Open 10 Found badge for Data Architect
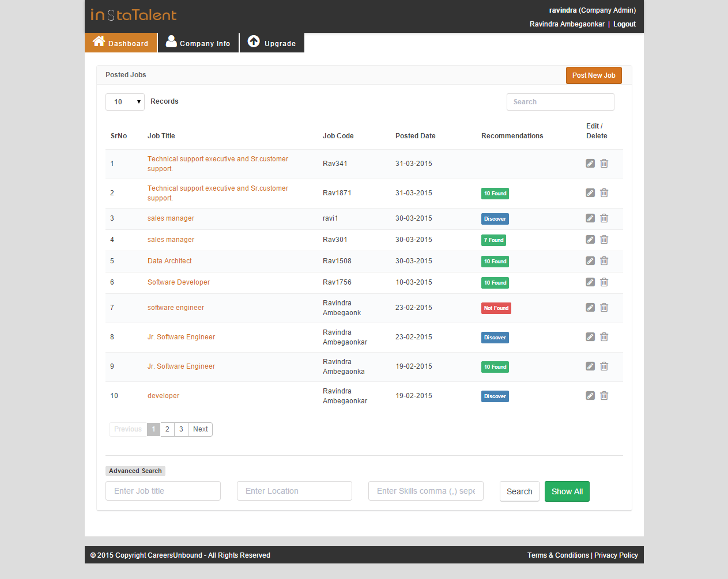728x579 pixels. (495, 262)
